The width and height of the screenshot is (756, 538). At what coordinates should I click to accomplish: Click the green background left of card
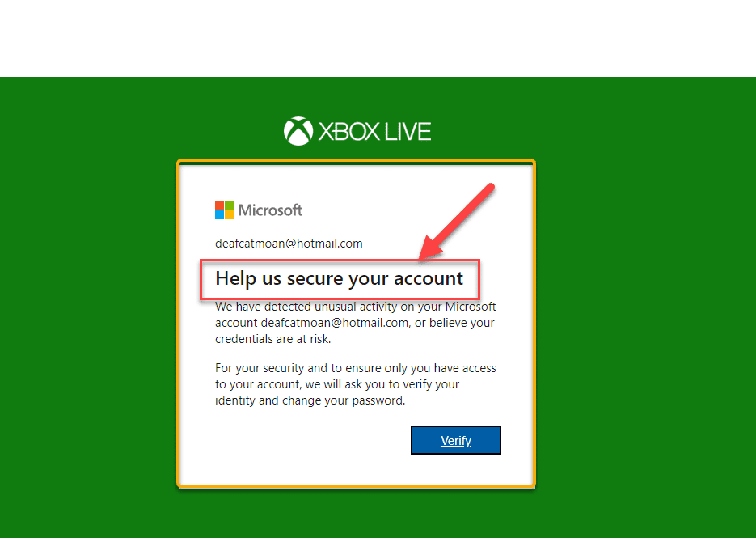click(88, 307)
